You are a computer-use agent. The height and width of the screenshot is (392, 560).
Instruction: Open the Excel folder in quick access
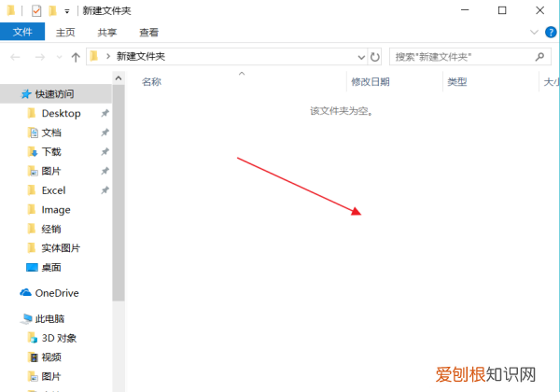point(53,190)
